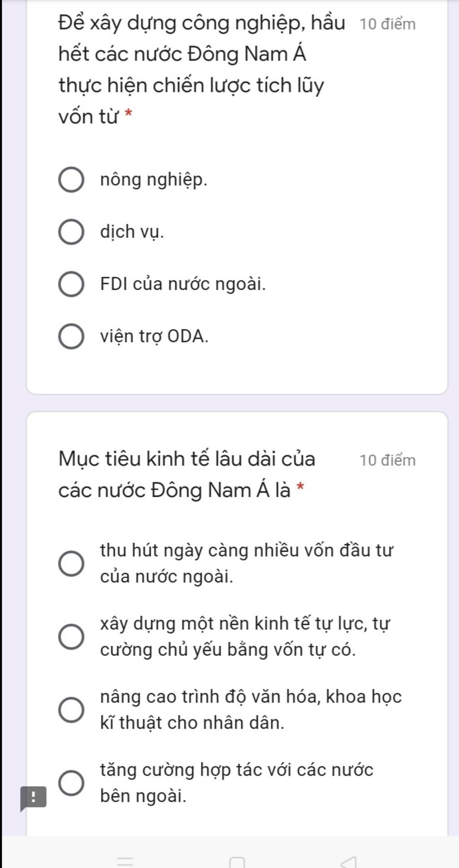459x868 pixels.
Task: Choose radio 'tăng cường hợp tác với các nước'
Action: tap(71, 783)
